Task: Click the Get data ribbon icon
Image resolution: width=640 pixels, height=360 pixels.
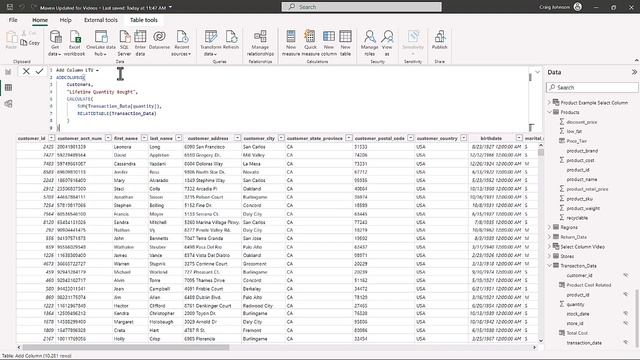Action: tap(55, 42)
